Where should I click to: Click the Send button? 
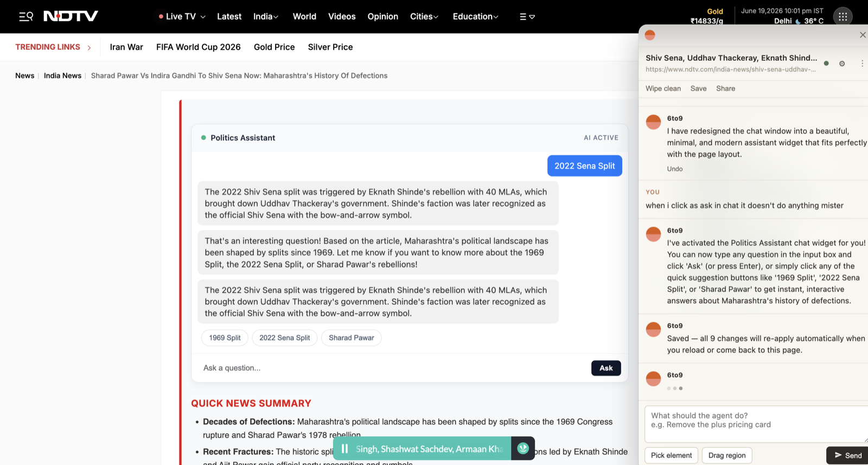848,455
